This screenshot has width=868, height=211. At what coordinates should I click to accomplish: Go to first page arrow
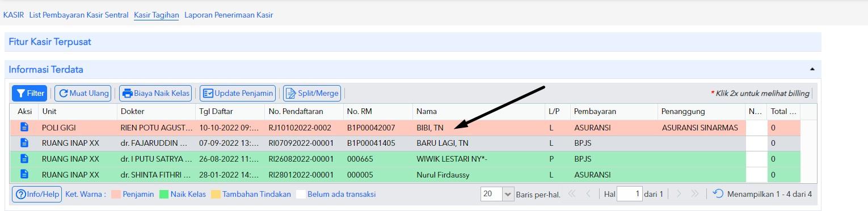point(571,194)
